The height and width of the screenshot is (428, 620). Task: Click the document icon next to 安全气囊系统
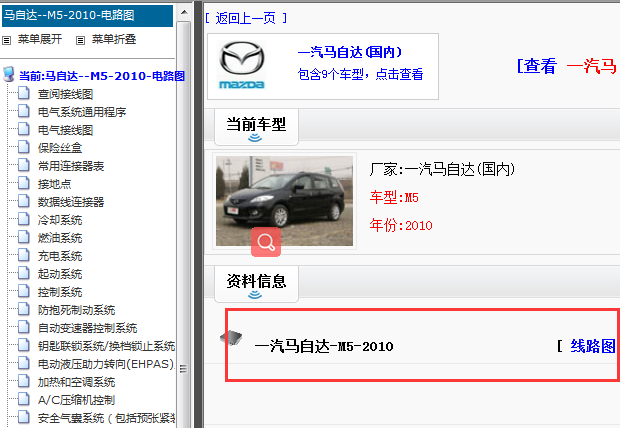[x=24, y=417]
